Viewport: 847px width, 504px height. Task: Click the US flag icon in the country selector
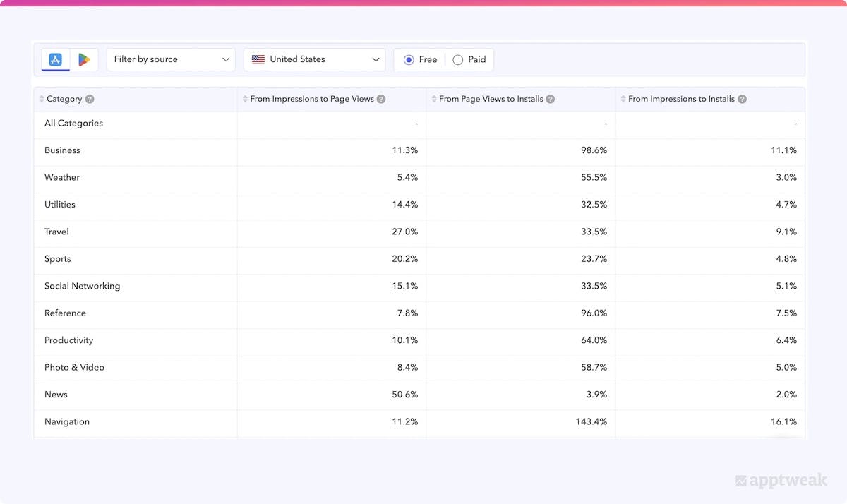(258, 59)
